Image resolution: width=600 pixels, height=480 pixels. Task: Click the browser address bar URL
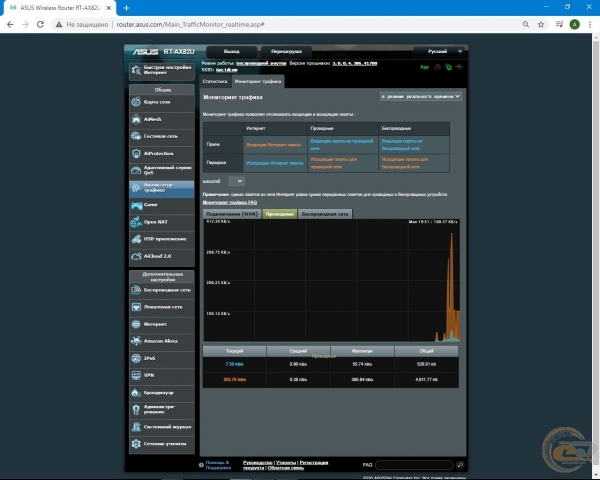tap(191, 24)
